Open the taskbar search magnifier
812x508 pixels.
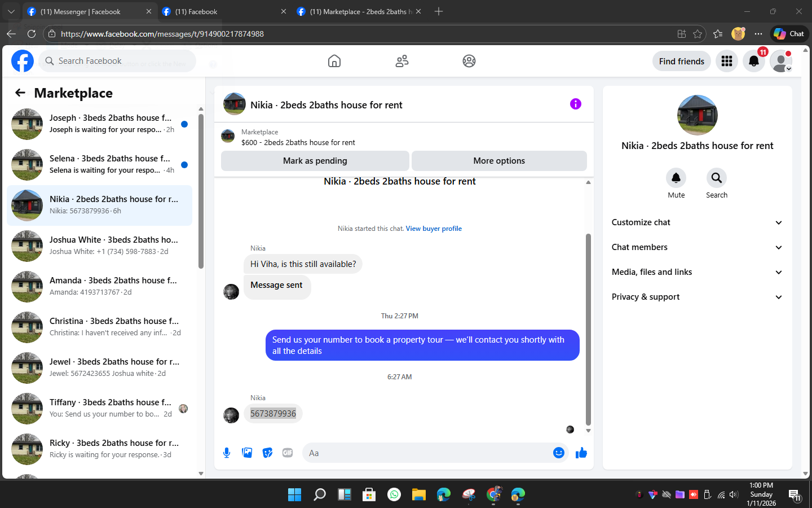[x=320, y=494]
